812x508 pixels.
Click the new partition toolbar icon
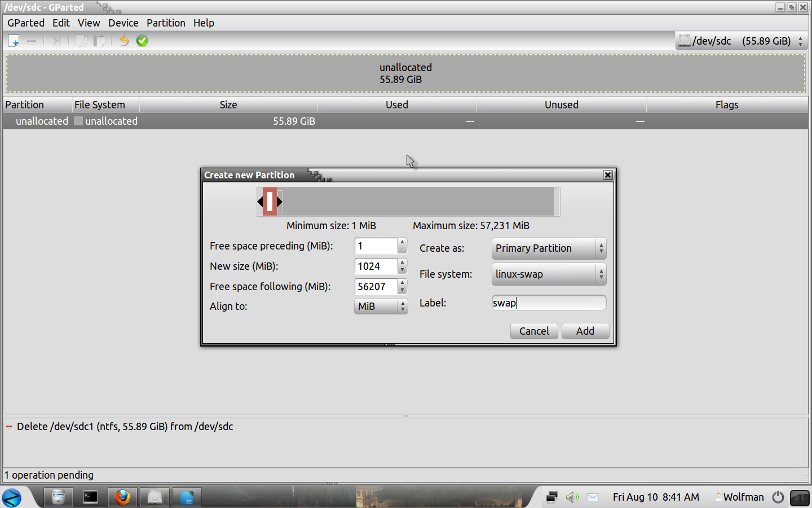(14, 41)
